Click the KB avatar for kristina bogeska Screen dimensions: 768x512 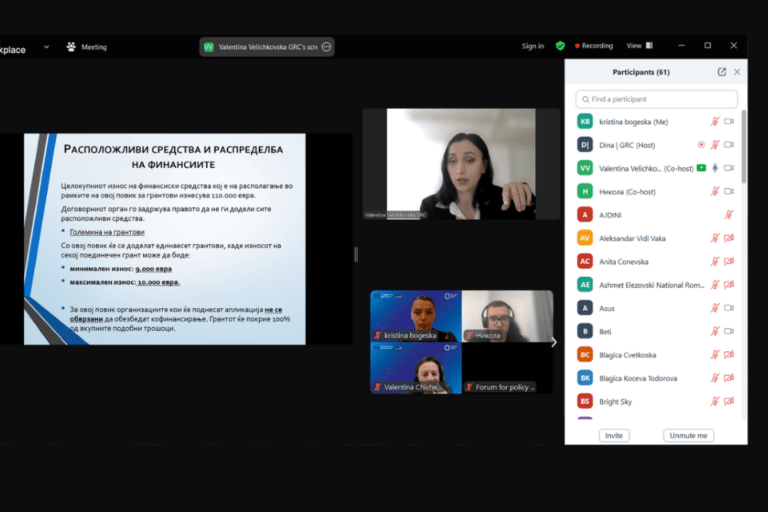coord(585,121)
